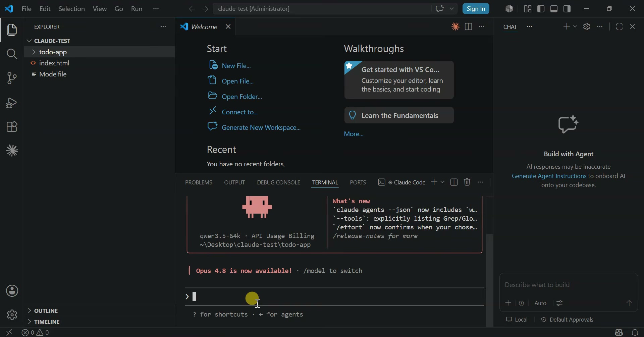The width and height of the screenshot is (644, 337).
Task: Split the terminal
Action: click(x=454, y=182)
